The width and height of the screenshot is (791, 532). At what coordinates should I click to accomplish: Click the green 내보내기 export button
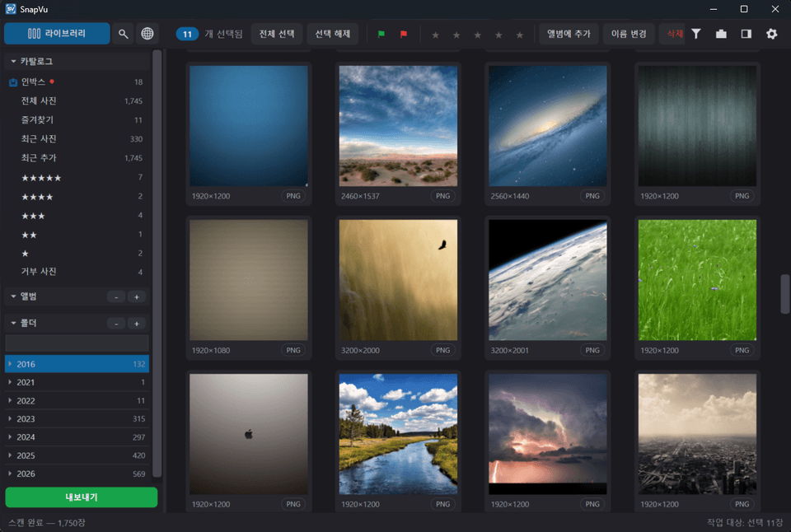pyautogui.click(x=82, y=497)
